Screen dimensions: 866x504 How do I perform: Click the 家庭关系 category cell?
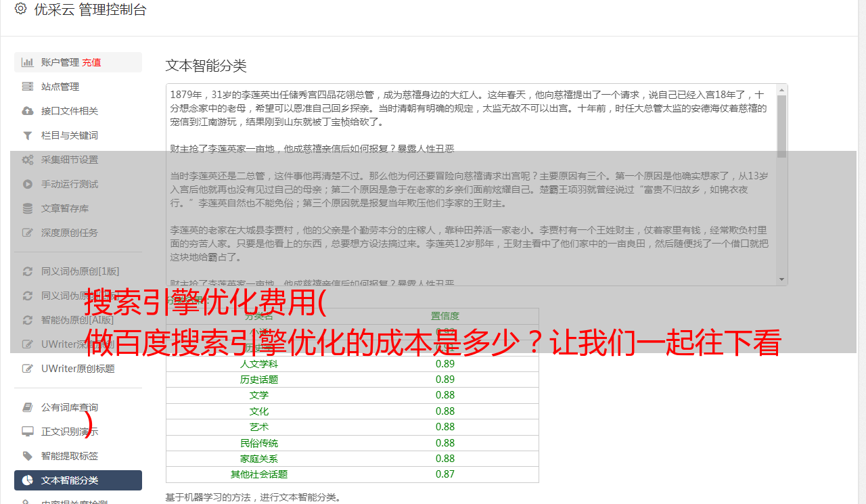[259, 459]
